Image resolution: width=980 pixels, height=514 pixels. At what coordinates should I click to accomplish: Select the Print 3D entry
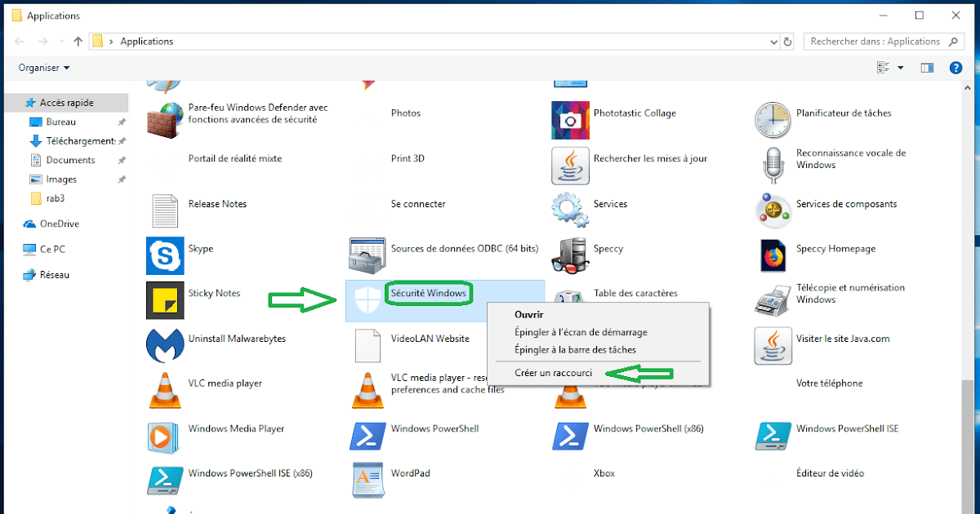tap(408, 158)
